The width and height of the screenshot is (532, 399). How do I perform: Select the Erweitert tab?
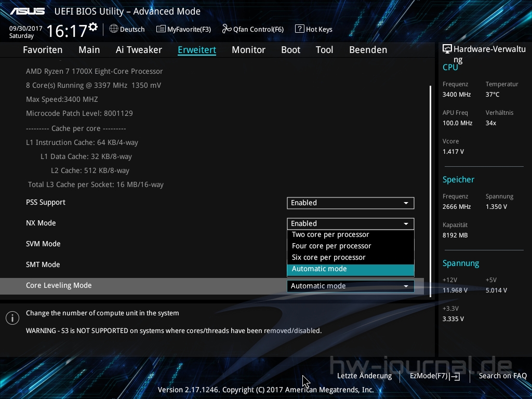[x=197, y=50]
